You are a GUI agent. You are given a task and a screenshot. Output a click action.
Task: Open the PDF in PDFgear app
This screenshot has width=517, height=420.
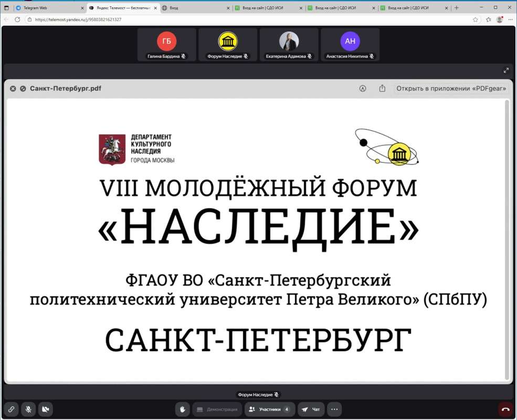[451, 88]
